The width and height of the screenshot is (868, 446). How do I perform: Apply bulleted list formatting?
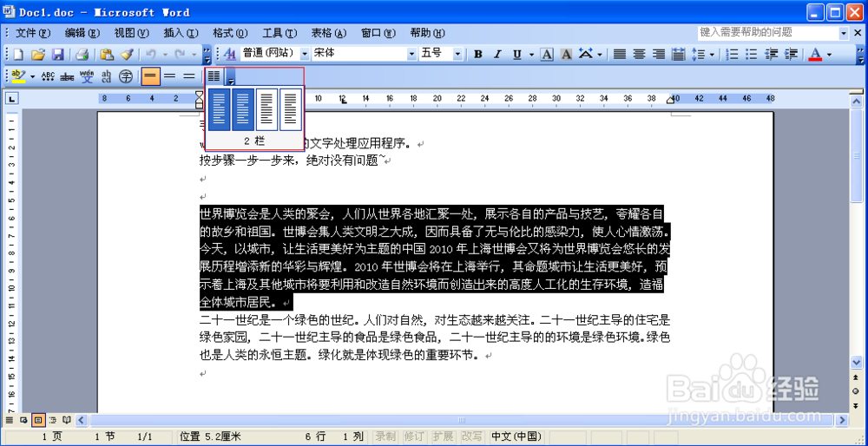752,54
